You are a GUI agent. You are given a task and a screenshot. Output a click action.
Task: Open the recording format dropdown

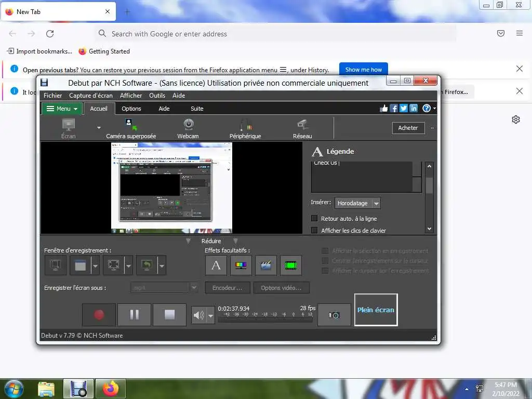click(x=164, y=288)
